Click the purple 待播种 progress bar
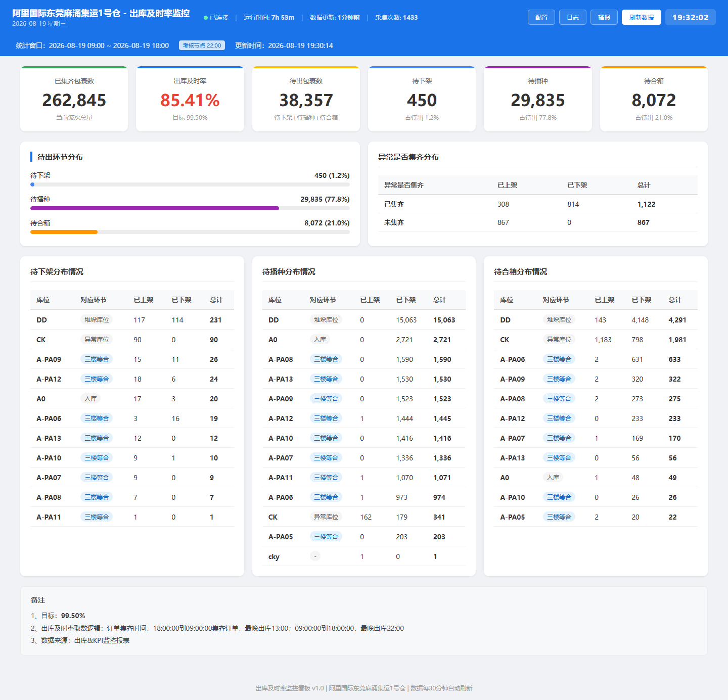Screen dimensions: 728x700 (x=155, y=208)
